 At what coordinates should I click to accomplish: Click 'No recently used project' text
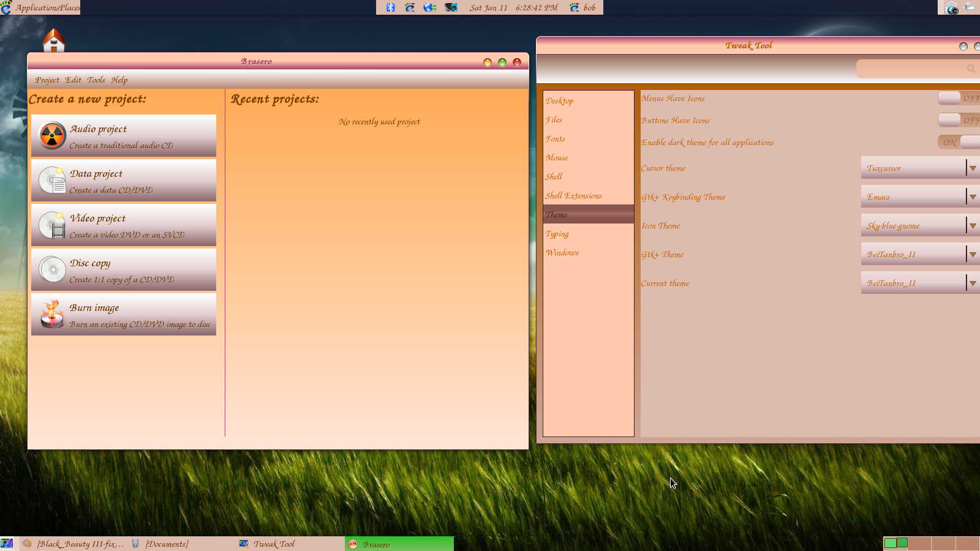point(379,121)
